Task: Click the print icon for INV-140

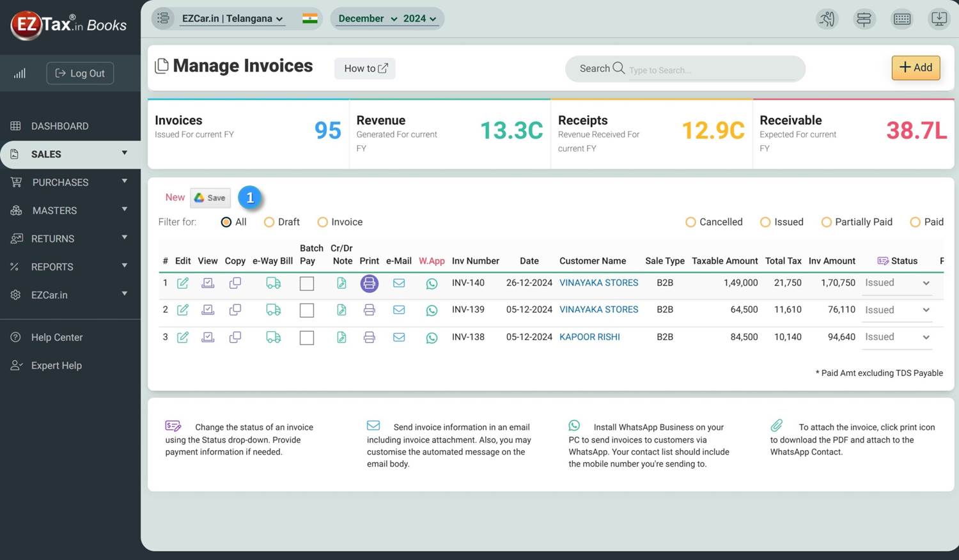Action: 369,283
